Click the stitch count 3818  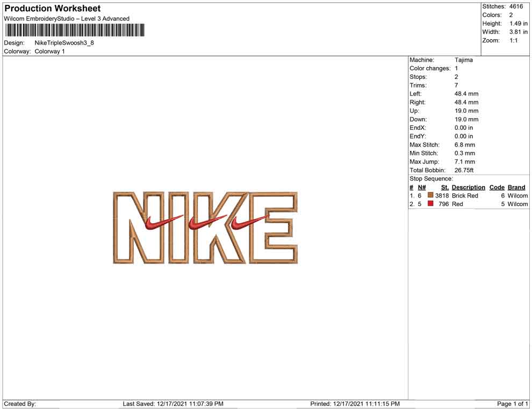[x=442, y=195]
